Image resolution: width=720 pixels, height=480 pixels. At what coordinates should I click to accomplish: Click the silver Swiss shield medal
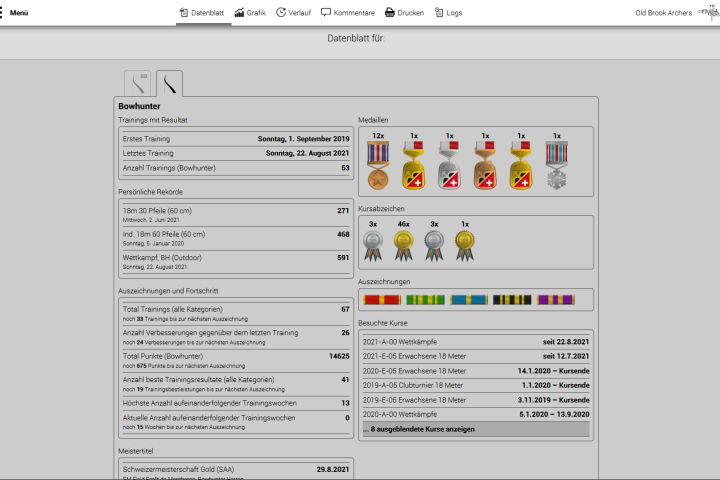pyautogui.click(x=450, y=165)
